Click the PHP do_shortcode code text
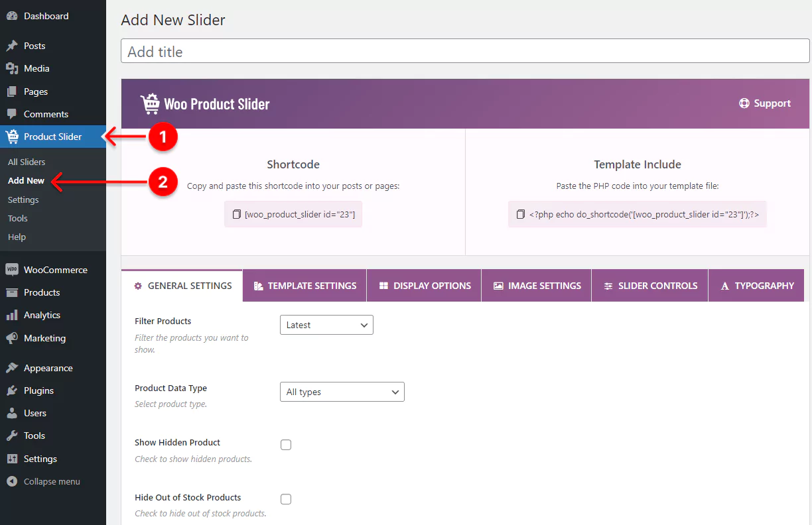The height and width of the screenshot is (525, 812). point(644,214)
